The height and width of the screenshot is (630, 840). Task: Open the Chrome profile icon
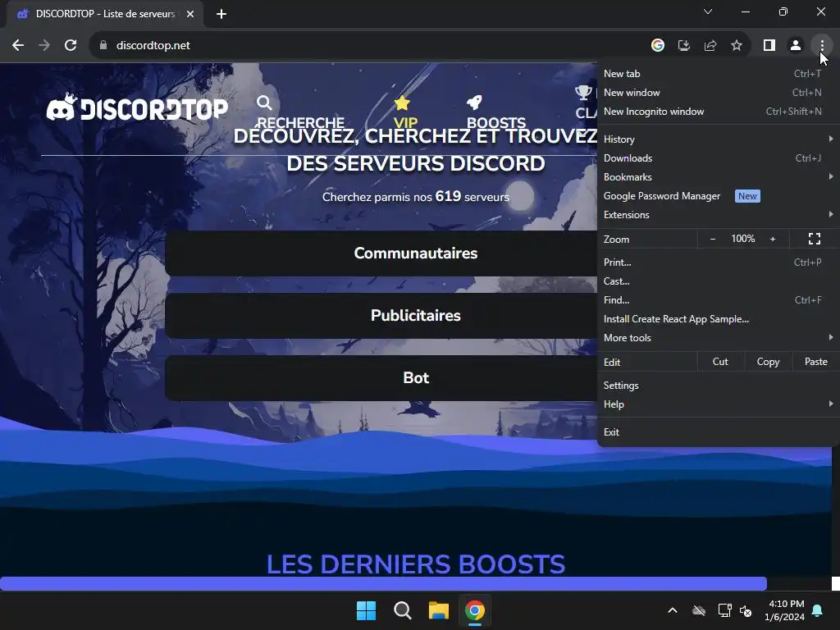coord(796,46)
